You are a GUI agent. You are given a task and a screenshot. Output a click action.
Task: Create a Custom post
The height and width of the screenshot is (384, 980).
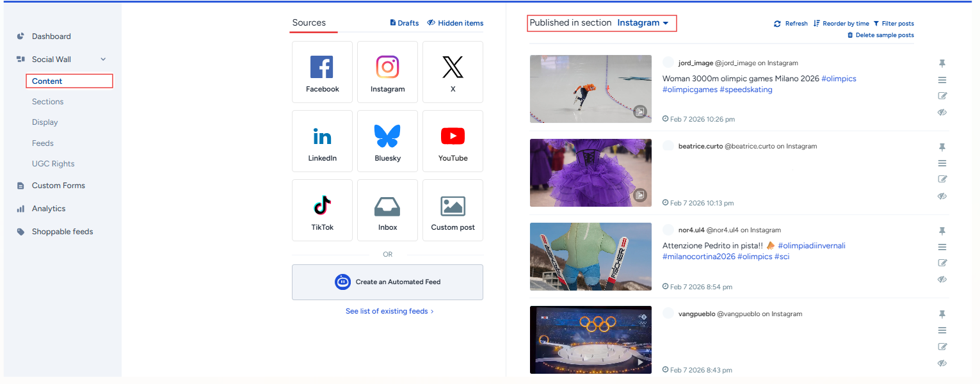pos(453,210)
